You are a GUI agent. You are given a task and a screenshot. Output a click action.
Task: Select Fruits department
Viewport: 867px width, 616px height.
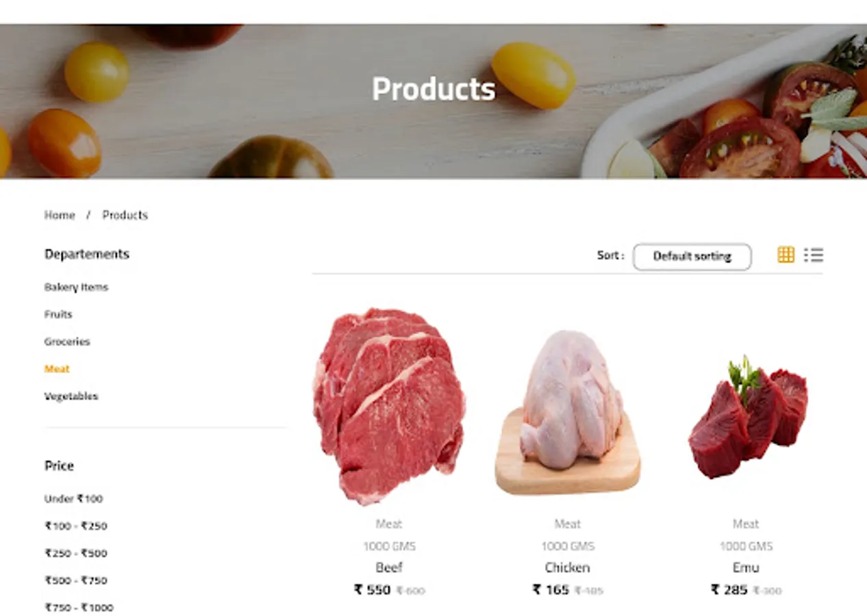click(x=58, y=314)
